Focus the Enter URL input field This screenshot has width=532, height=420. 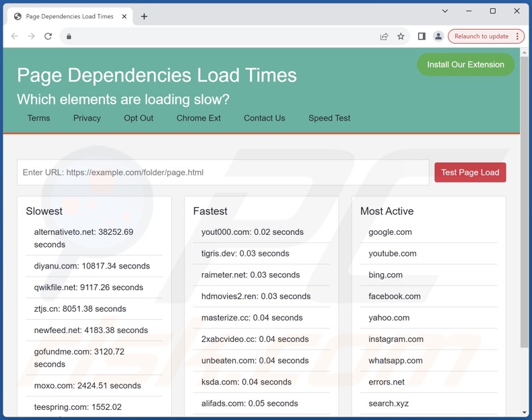223,172
